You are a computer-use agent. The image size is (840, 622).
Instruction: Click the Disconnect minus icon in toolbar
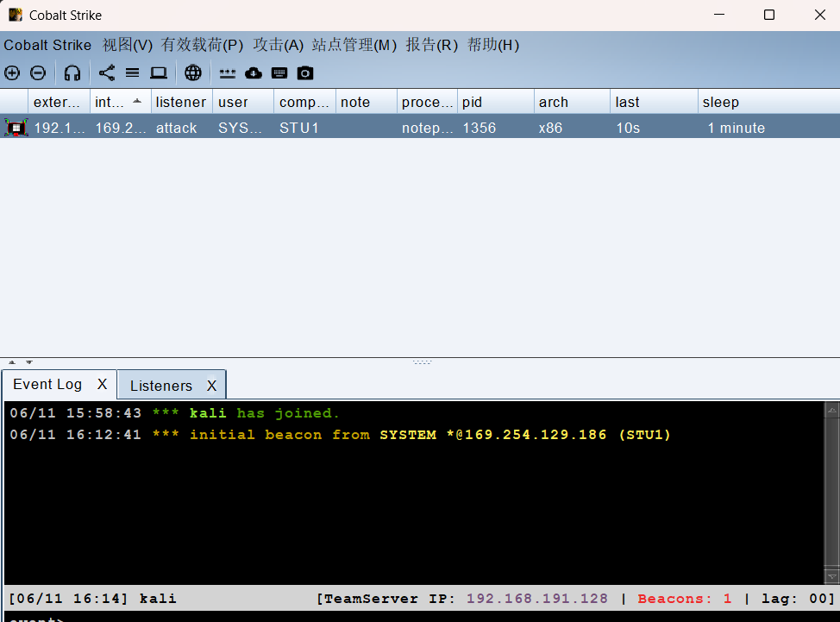tap(37, 72)
